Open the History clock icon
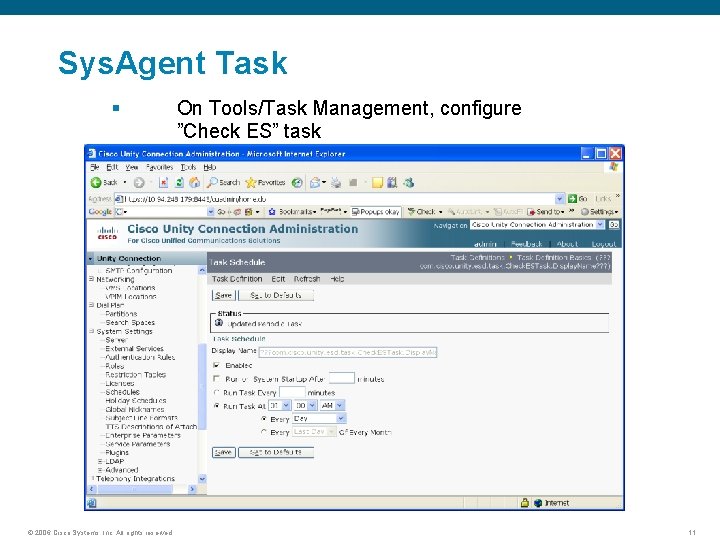 (x=297, y=183)
